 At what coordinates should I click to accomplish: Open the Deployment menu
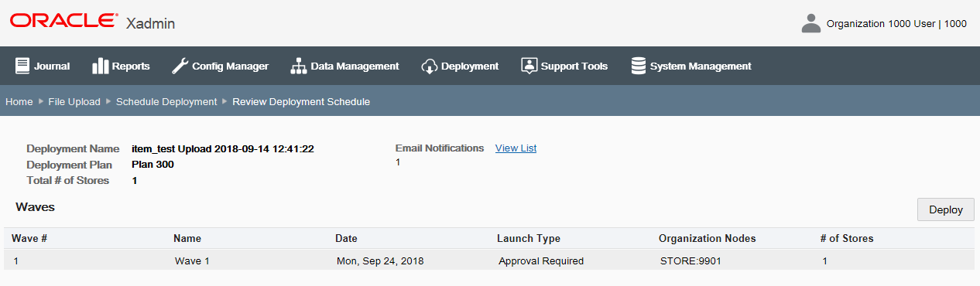pyautogui.click(x=460, y=66)
